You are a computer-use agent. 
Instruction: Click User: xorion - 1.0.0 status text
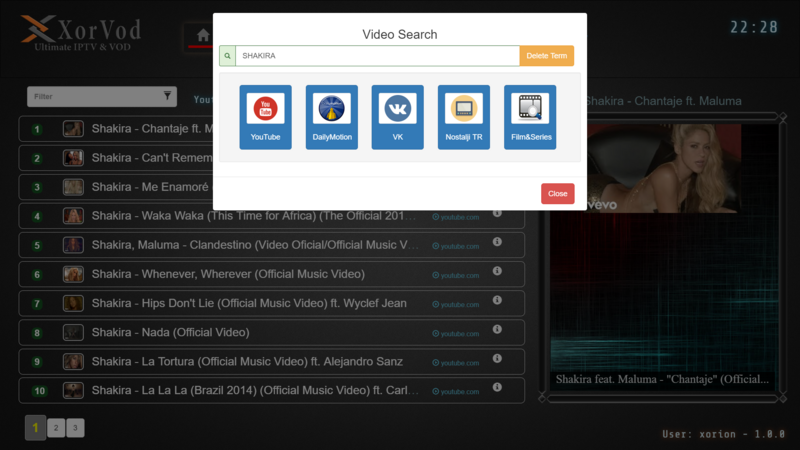pos(723,434)
